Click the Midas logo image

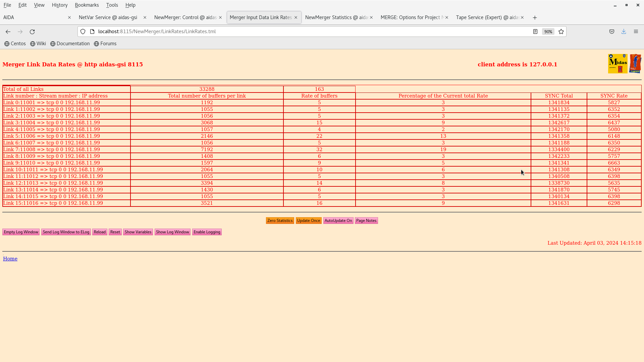pos(618,64)
